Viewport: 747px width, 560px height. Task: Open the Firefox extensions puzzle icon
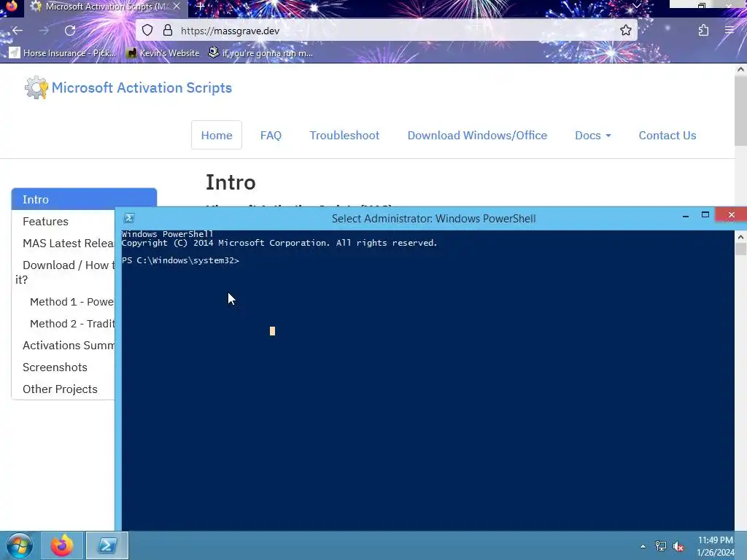pos(704,31)
